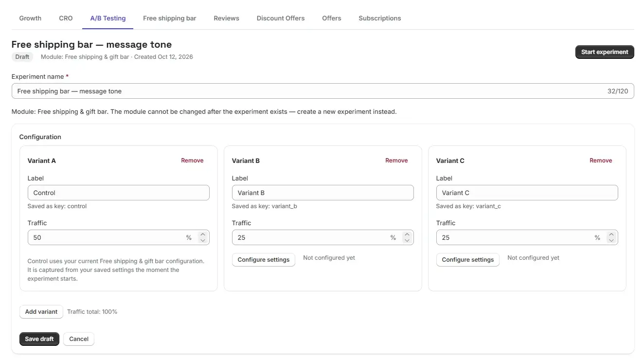
Task: Increase Variant B traffic with up arrow
Action: click(407, 234)
